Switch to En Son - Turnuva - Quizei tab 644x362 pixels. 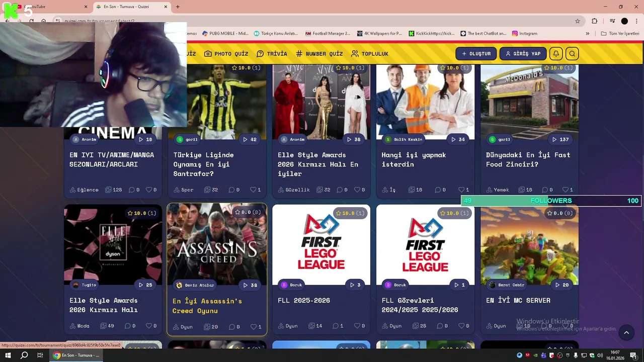[x=132, y=7]
